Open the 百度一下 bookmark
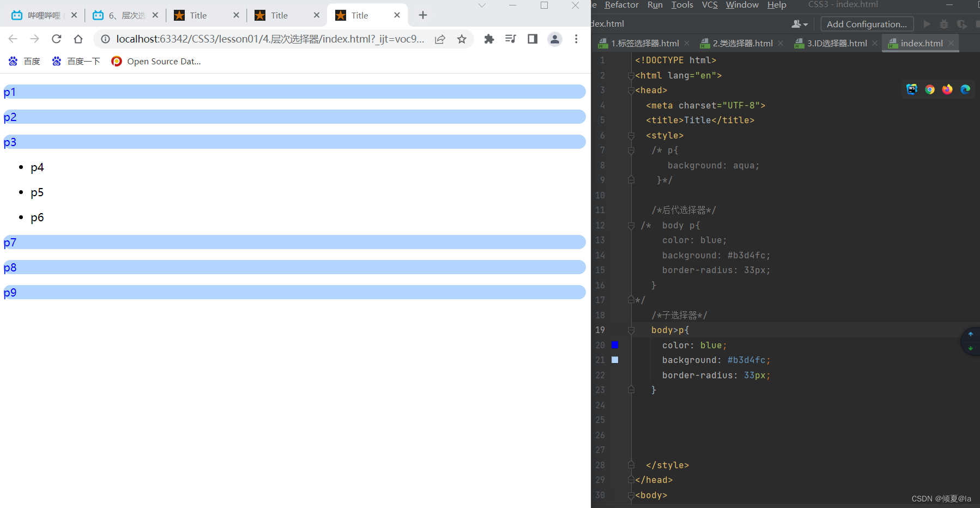Image resolution: width=980 pixels, height=508 pixels. pos(76,61)
